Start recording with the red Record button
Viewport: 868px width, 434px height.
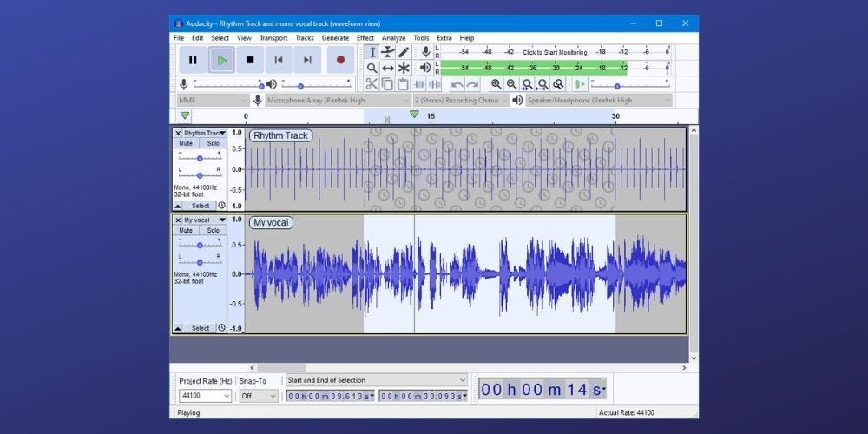pyautogui.click(x=340, y=60)
